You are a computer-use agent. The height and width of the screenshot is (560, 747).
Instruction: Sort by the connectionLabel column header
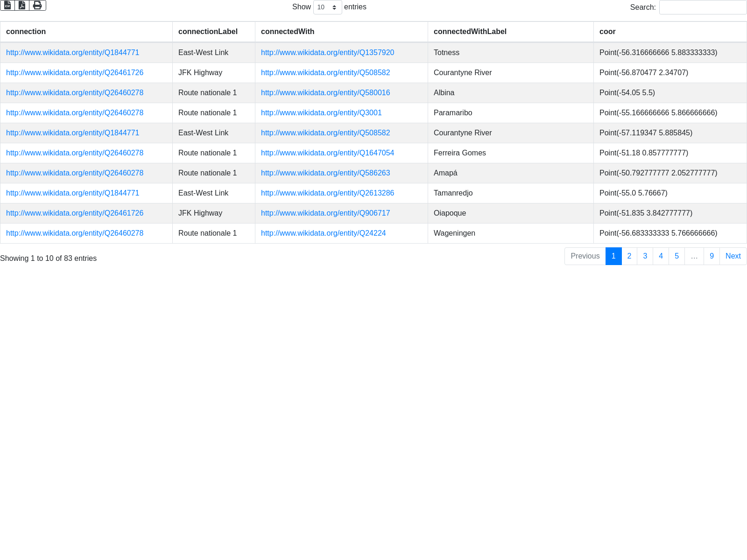[x=208, y=32]
